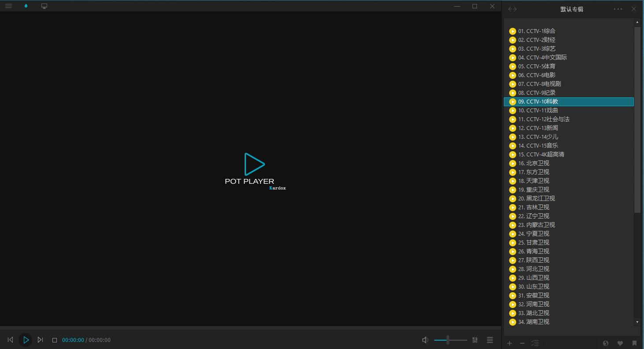Select channel 33. 湖北卫视
Viewport: 644px width, 349px height.
coord(569,313)
